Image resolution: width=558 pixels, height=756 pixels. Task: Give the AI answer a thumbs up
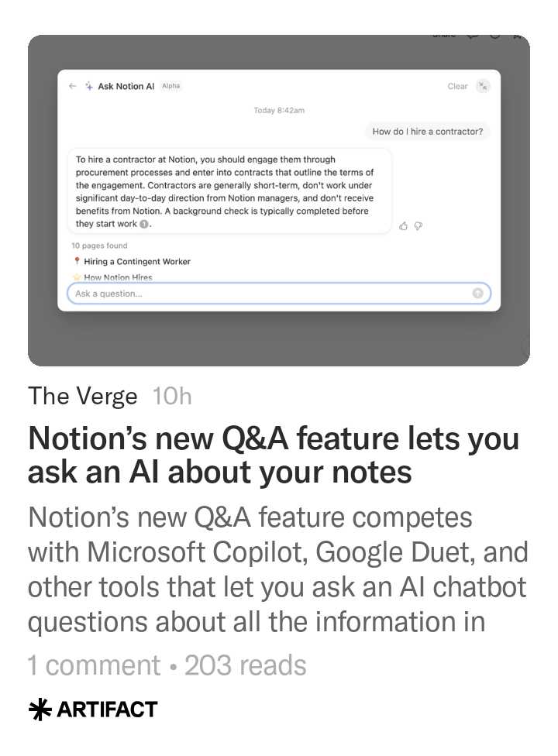[403, 226]
